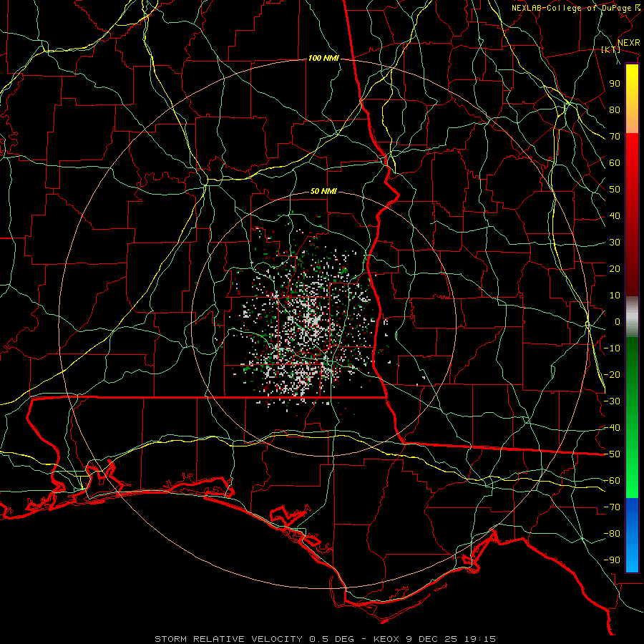
Task: Click the "NEXR" label above the scale
Action: click(628, 43)
